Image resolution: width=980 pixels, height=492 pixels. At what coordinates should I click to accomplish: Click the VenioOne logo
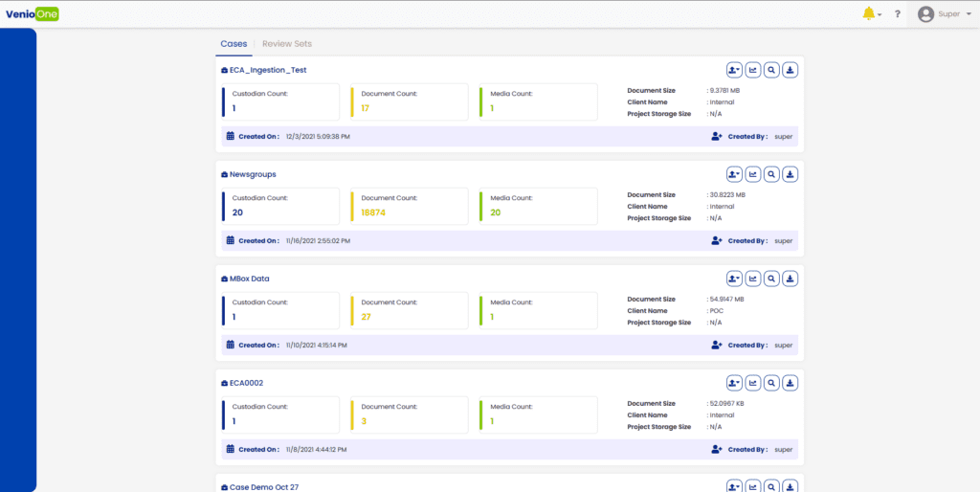(x=33, y=13)
